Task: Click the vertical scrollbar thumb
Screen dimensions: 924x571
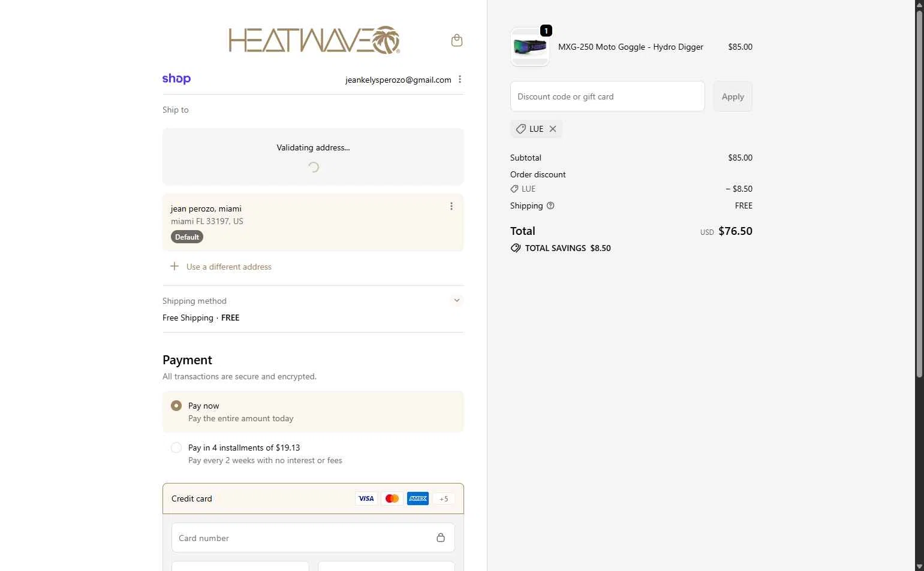Action: tap(919, 194)
